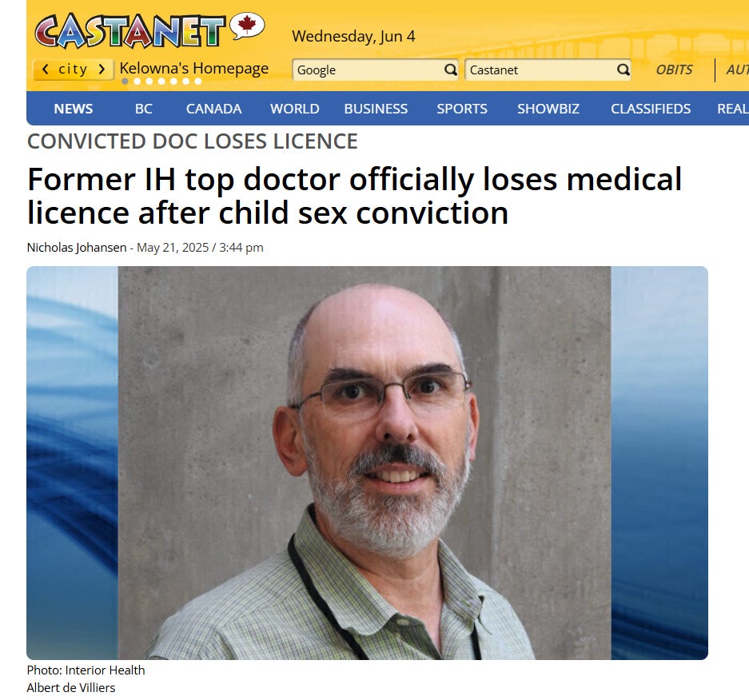The height and width of the screenshot is (700, 749).
Task: Click the Castanet search magnifier icon
Action: pyautogui.click(x=623, y=70)
